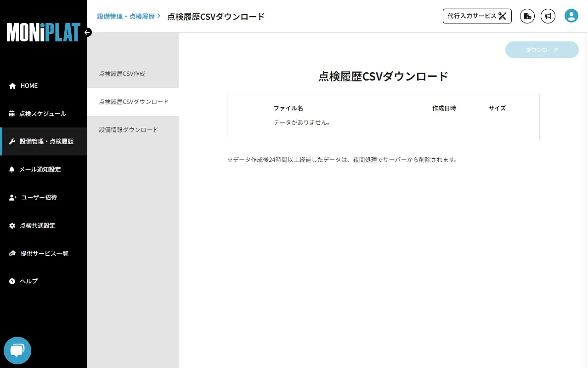Viewport: 588px width, 368px height.
Task: Click the ダウンロード button
Action: coord(542,50)
